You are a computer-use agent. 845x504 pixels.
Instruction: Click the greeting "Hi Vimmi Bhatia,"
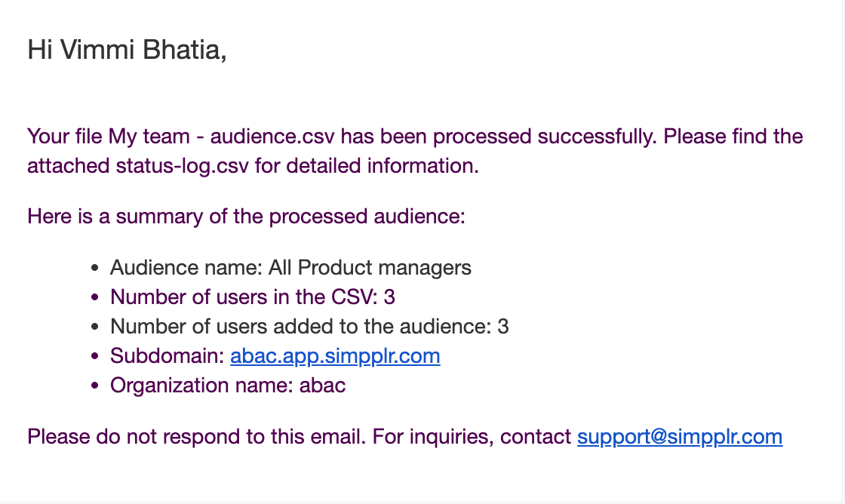click(127, 50)
